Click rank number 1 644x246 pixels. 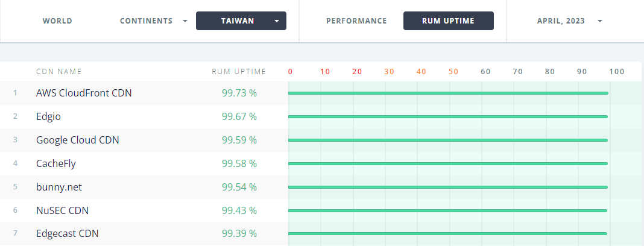coord(15,93)
